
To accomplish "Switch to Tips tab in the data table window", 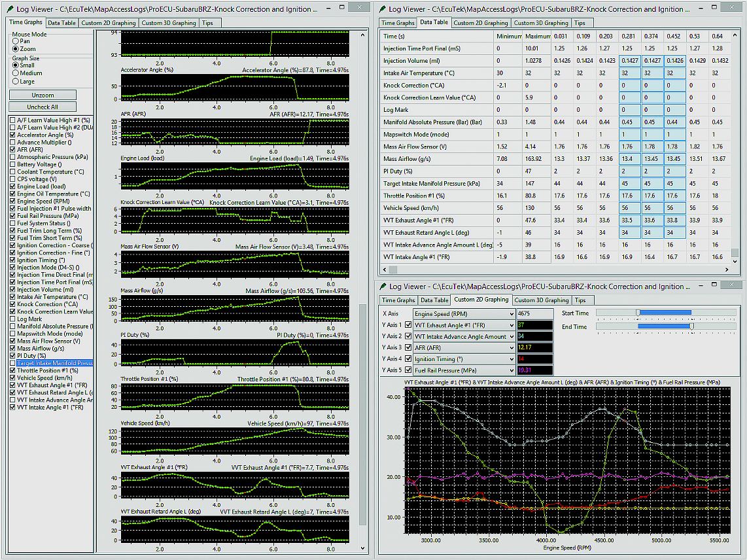I will [x=580, y=23].
